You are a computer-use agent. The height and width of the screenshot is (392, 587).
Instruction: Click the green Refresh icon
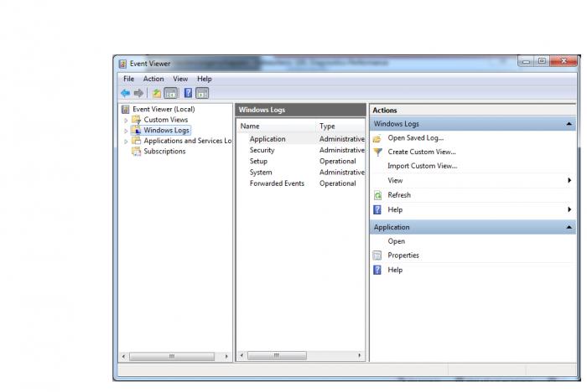tap(377, 195)
